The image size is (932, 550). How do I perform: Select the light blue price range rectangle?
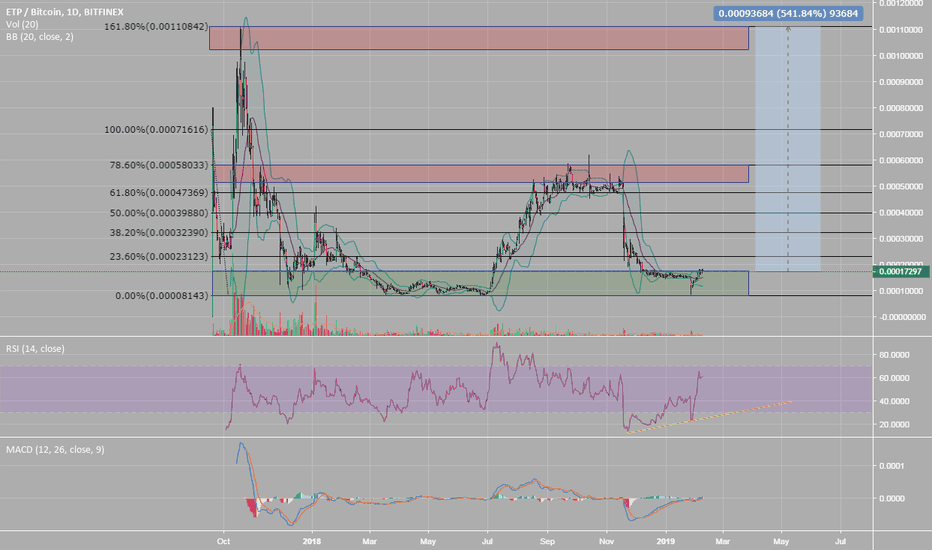click(788, 149)
